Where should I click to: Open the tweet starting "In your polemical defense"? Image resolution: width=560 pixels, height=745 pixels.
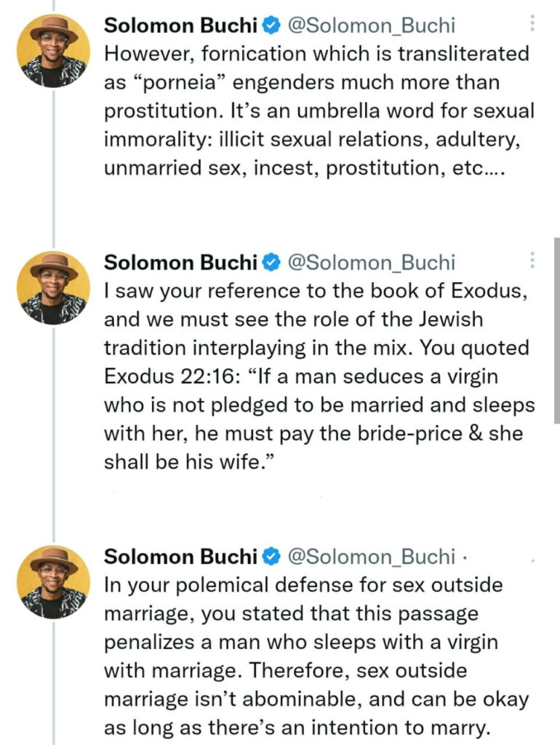coord(316,656)
